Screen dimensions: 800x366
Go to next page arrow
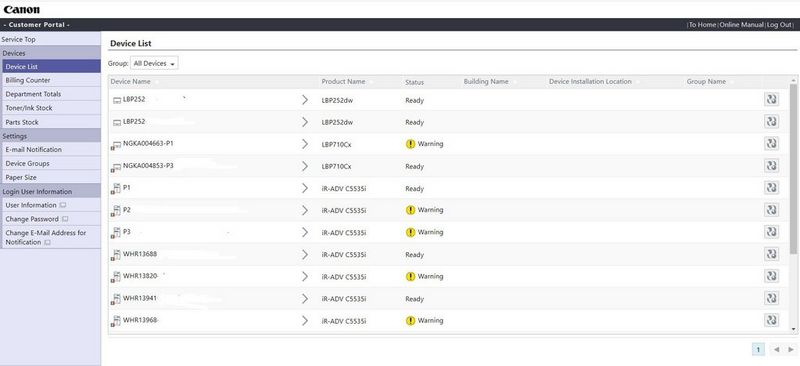[x=791, y=350]
